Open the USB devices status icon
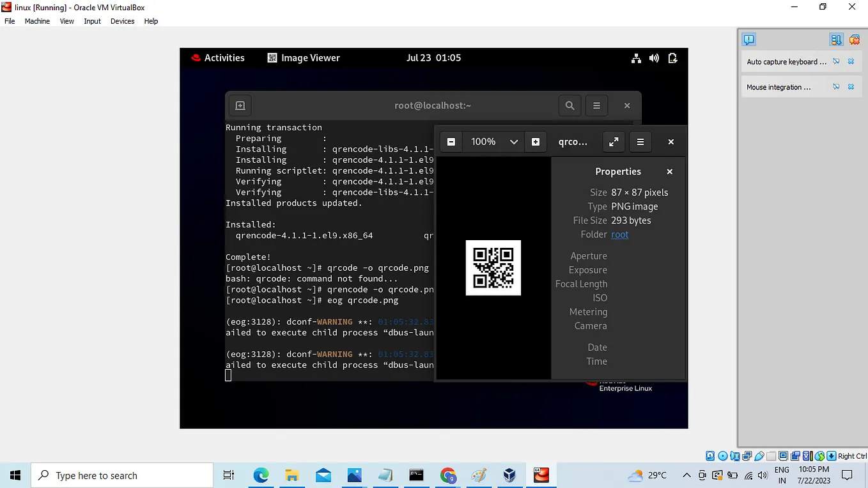The width and height of the screenshot is (868, 488). click(759, 455)
